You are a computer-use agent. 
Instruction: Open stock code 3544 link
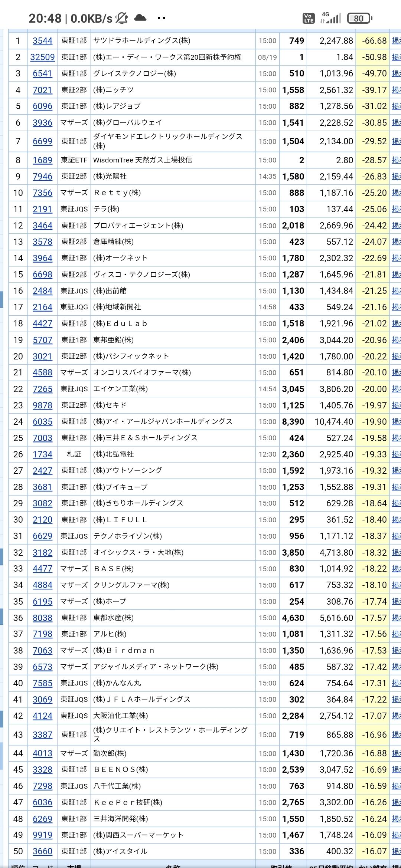[x=42, y=41]
